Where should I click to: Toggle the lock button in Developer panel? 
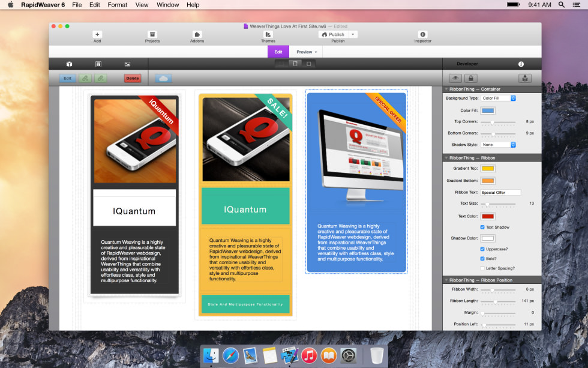tap(470, 79)
